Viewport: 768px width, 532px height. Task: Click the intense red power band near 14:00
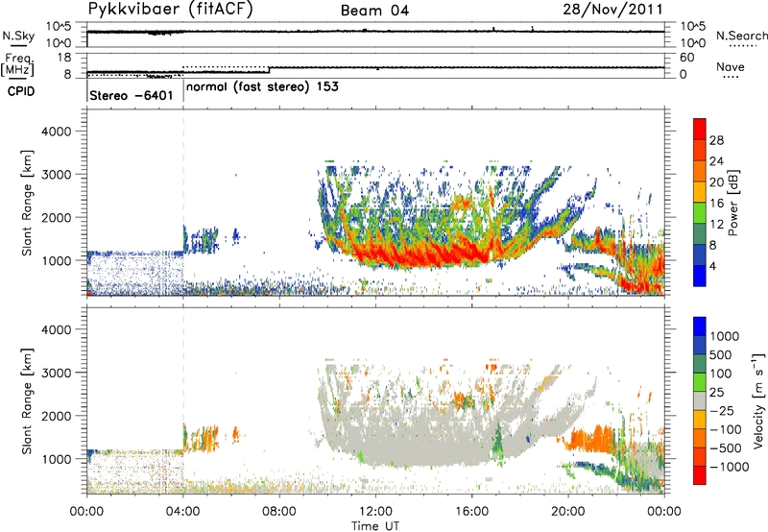pos(421,256)
